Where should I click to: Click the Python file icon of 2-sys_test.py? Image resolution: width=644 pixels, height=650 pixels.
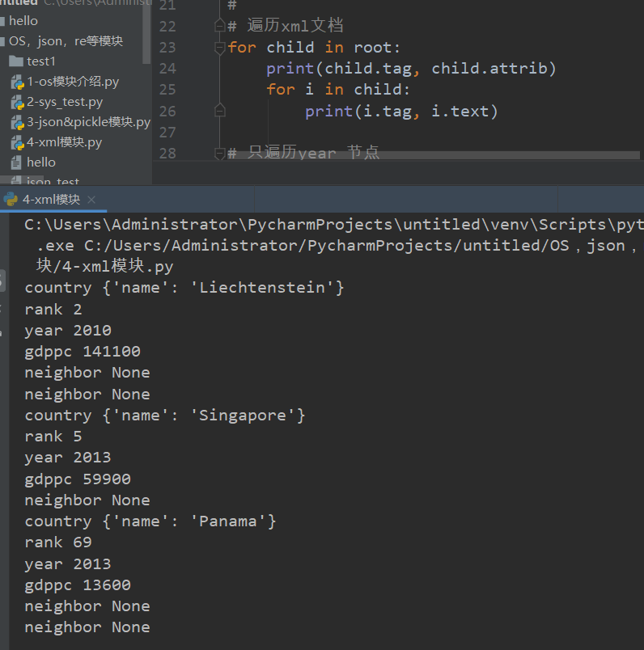click(x=18, y=103)
